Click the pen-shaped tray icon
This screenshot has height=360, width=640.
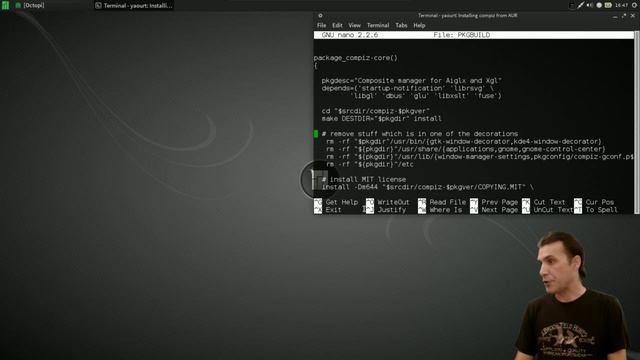tap(580, 5)
